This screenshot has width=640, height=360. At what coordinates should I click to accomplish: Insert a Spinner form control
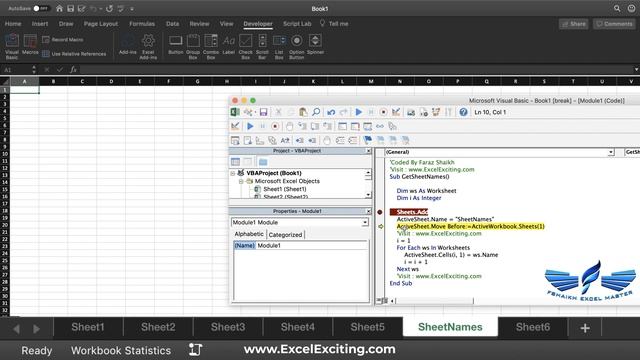pyautogui.click(x=315, y=44)
